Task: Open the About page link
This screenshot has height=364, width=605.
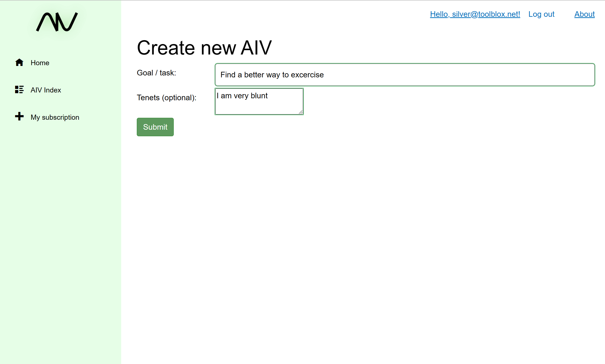Action: click(x=584, y=14)
